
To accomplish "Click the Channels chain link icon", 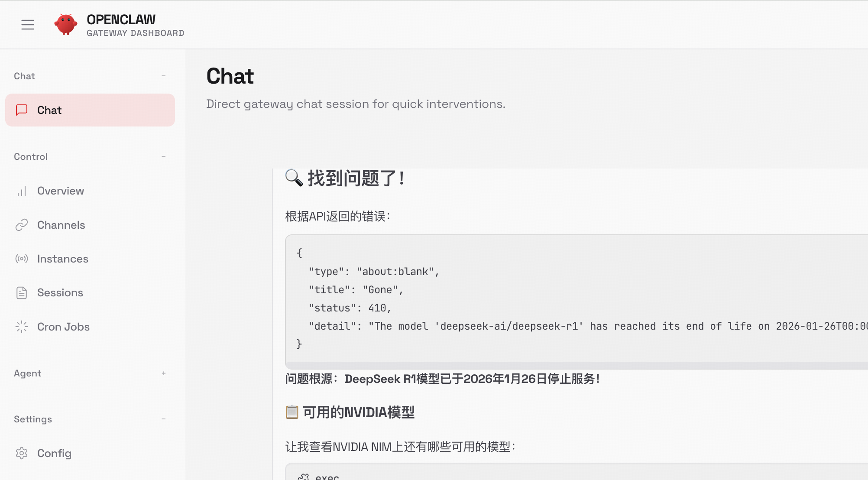I will coord(21,225).
